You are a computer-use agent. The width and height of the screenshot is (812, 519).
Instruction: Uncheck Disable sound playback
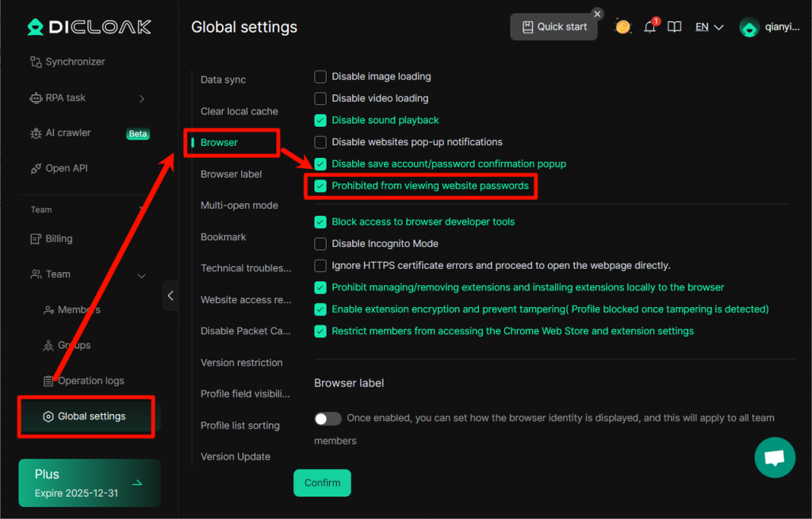point(320,121)
